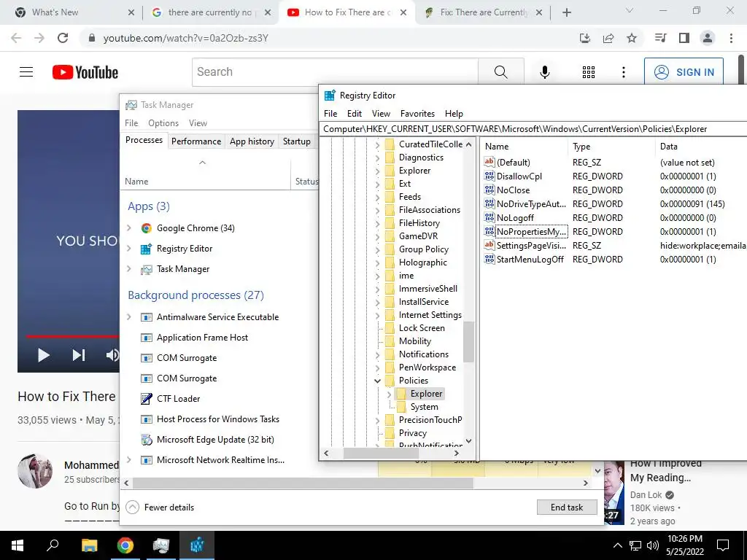
Task: Switch to Performance tab in Task Manager
Action: pos(196,141)
